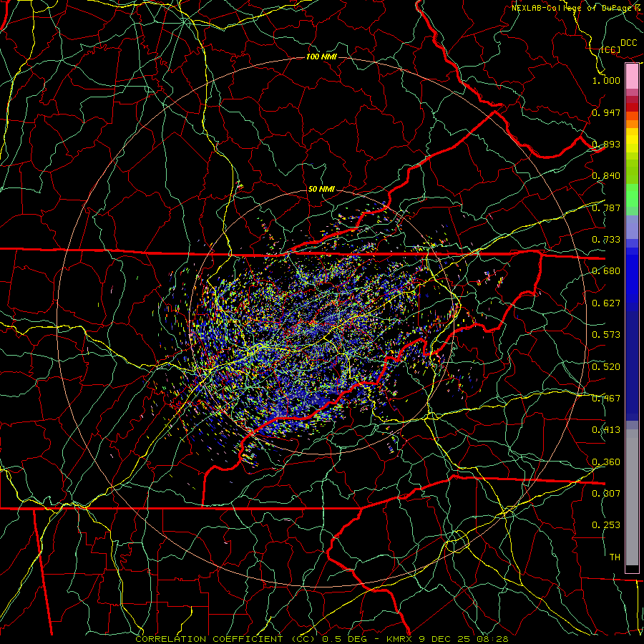
Task: Click the 50 NMI range ring label
Action: tap(321, 189)
